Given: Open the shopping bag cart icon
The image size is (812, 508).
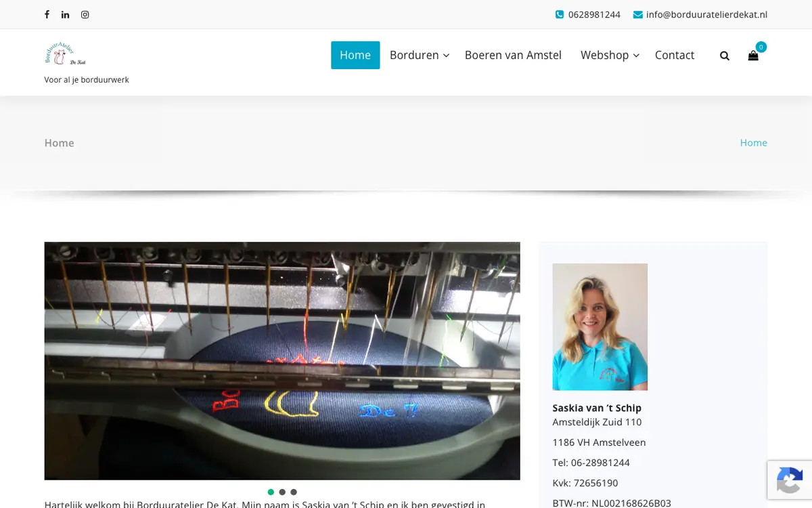Looking at the screenshot, I should point(753,56).
